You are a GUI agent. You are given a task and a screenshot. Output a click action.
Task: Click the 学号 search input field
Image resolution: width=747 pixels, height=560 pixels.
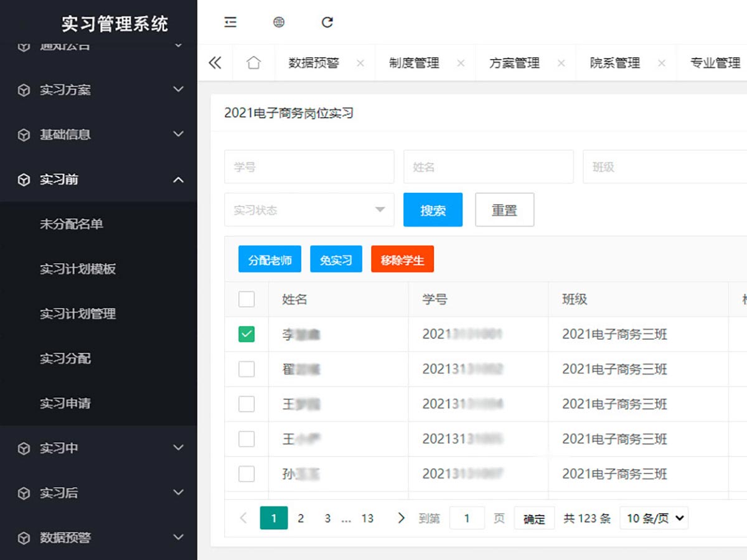pos(309,167)
